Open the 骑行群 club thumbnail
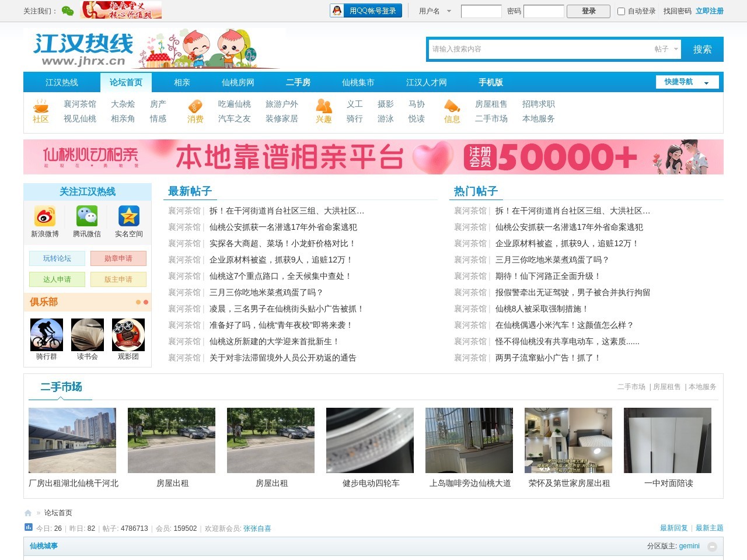Image resolution: width=747 pixels, height=560 pixels. (47, 334)
